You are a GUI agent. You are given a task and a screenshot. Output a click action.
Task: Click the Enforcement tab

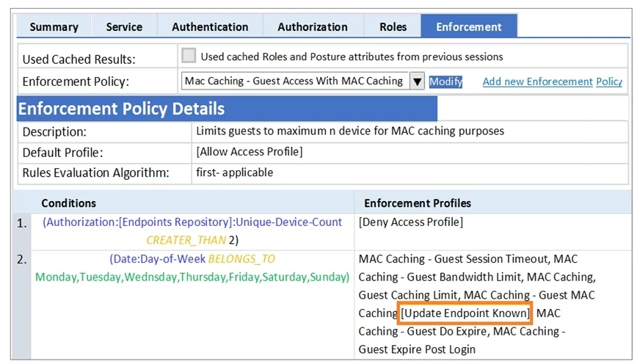tap(469, 26)
